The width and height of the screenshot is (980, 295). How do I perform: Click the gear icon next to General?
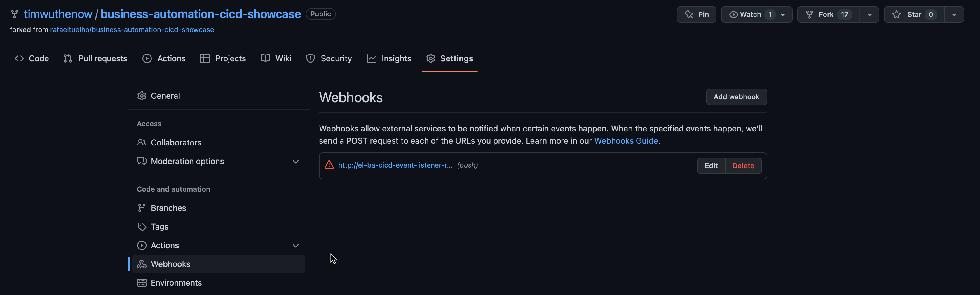click(x=142, y=96)
